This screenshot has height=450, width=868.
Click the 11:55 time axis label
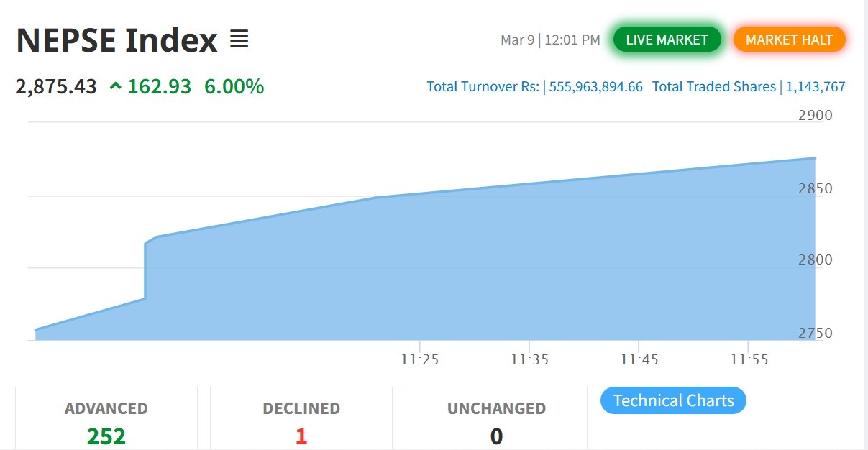point(749,359)
